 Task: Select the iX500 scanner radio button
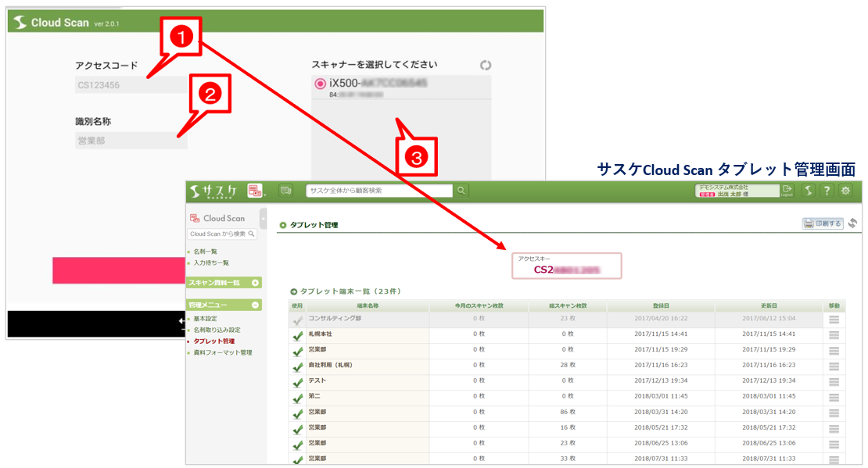click(320, 84)
